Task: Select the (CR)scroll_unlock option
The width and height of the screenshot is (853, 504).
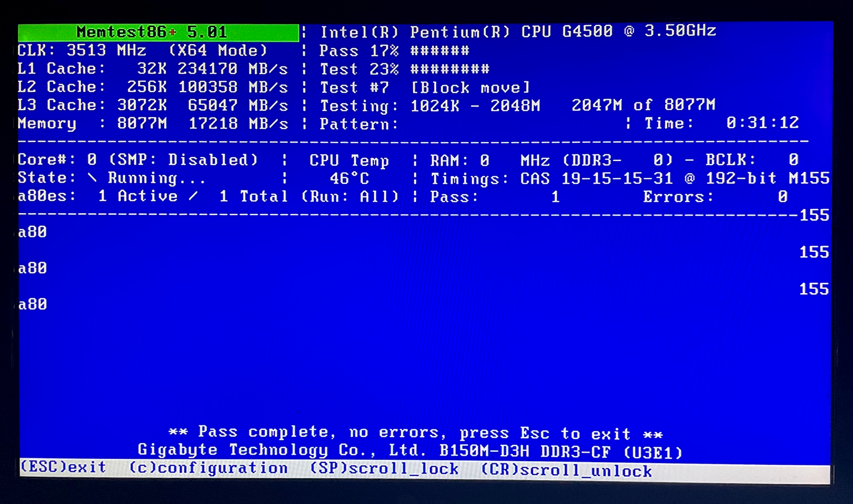Action: pos(566,470)
